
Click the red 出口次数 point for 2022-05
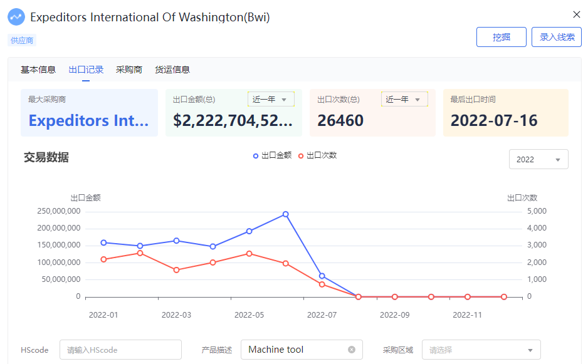click(x=249, y=254)
